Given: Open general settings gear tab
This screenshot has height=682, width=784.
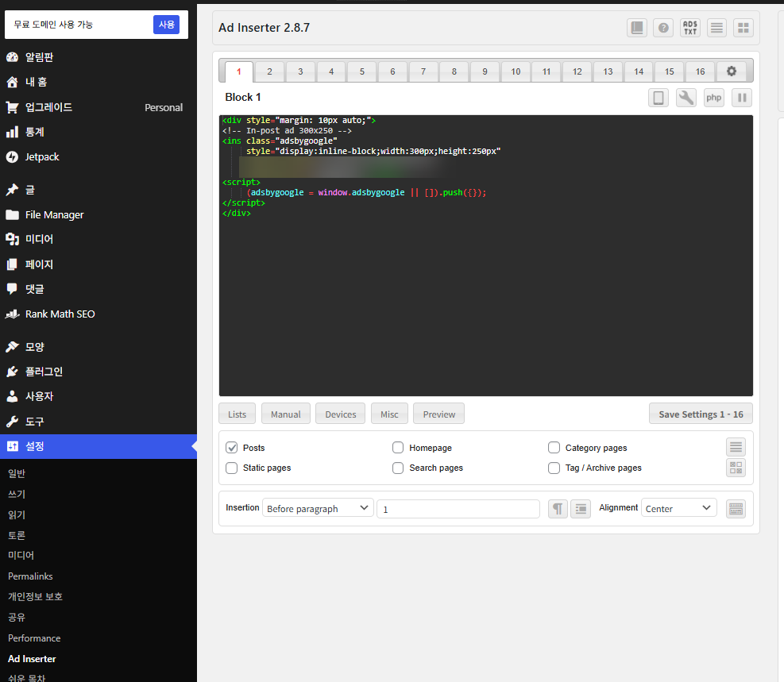Looking at the screenshot, I should point(731,71).
